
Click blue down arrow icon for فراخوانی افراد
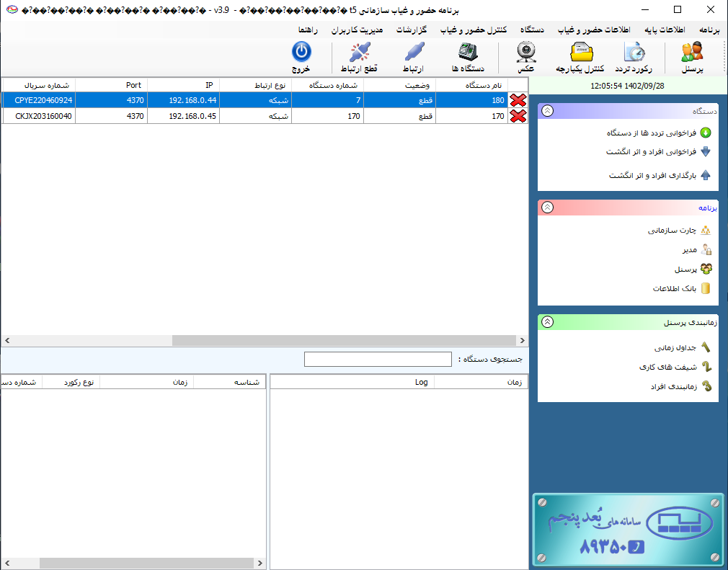705,152
